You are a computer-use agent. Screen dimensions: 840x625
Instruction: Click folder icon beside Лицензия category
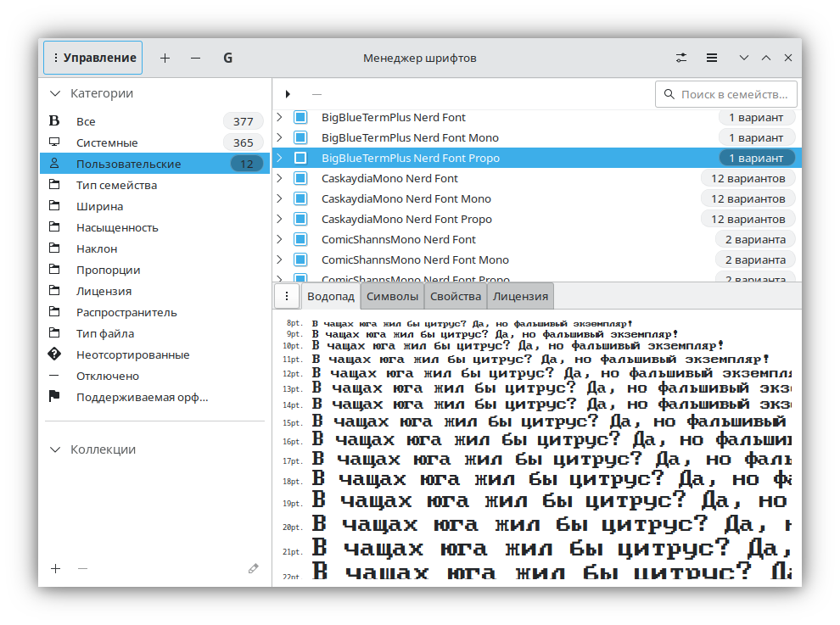tap(54, 290)
